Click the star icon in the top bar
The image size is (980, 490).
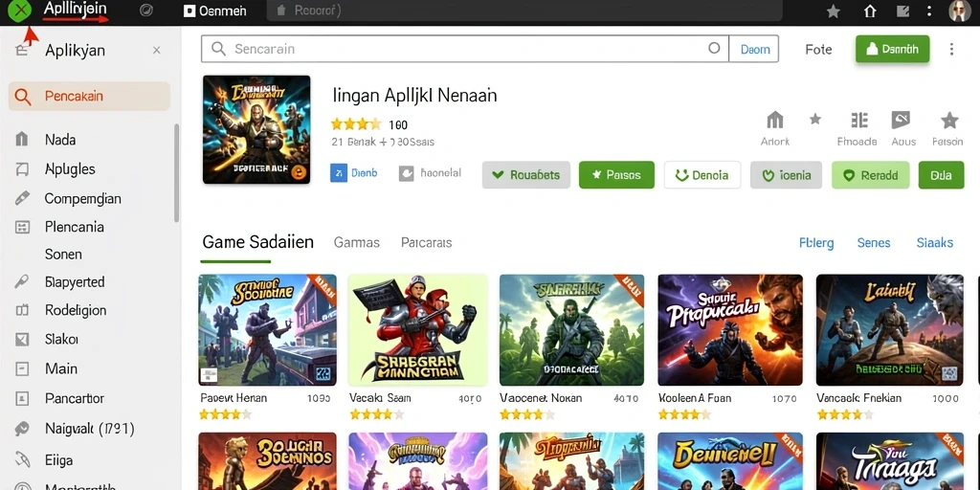tap(834, 11)
